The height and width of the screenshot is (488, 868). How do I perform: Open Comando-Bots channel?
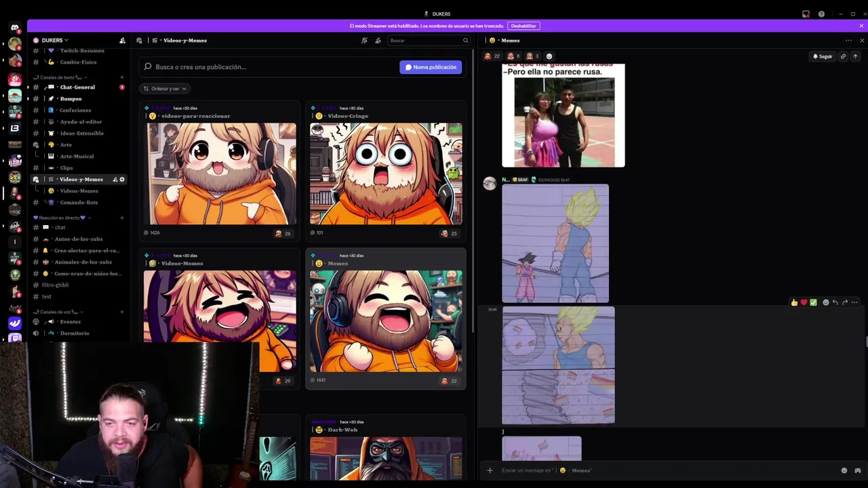click(x=79, y=203)
